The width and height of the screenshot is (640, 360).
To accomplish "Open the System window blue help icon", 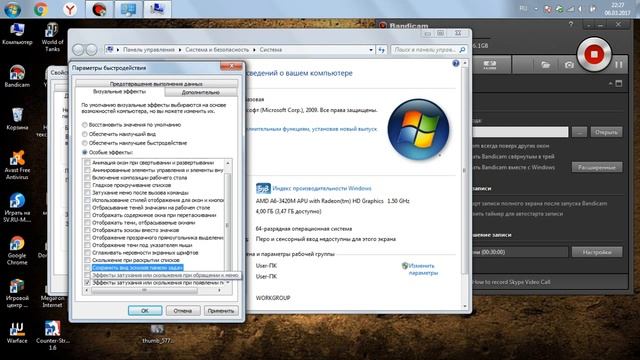I will coord(456,63).
